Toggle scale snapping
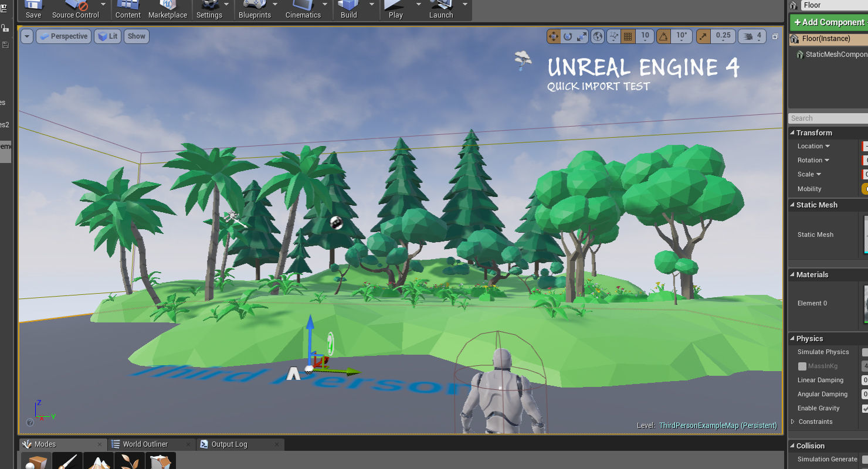This screenshot has height=469, width=868. (703, 36)
